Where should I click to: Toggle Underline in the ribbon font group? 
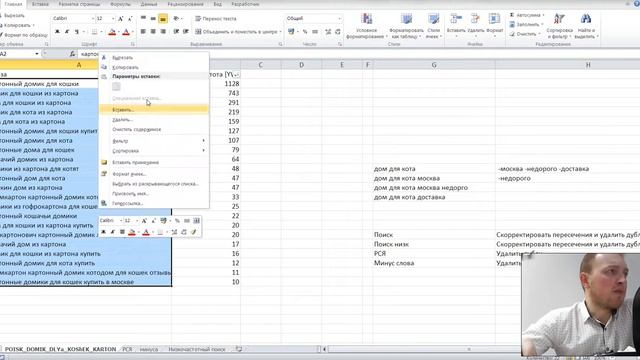click(76, 32)
